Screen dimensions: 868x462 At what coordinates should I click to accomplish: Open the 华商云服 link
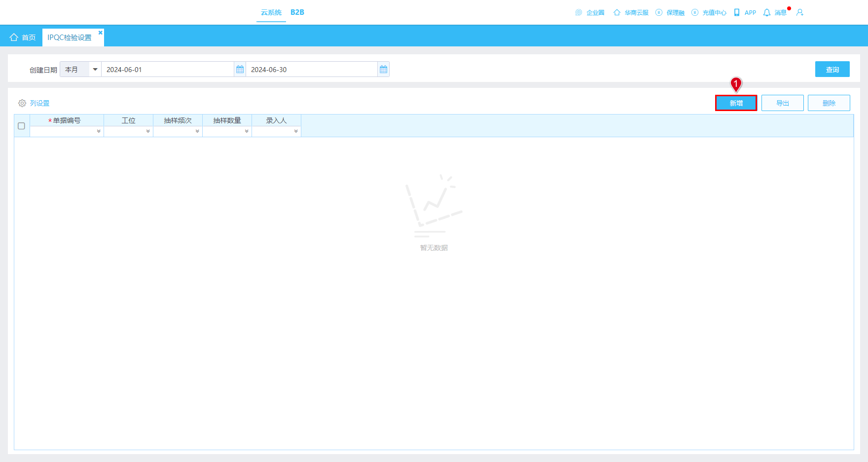(637, 12)
